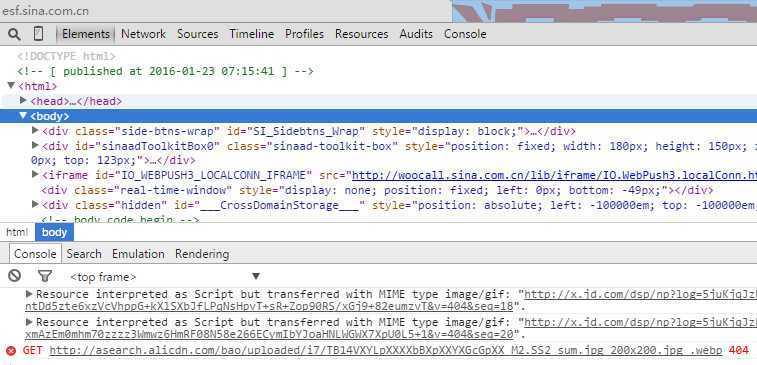This screenshot has height=365, width=757.
Task: Select html in the breadcrumb bar
Action: [17, 232]
